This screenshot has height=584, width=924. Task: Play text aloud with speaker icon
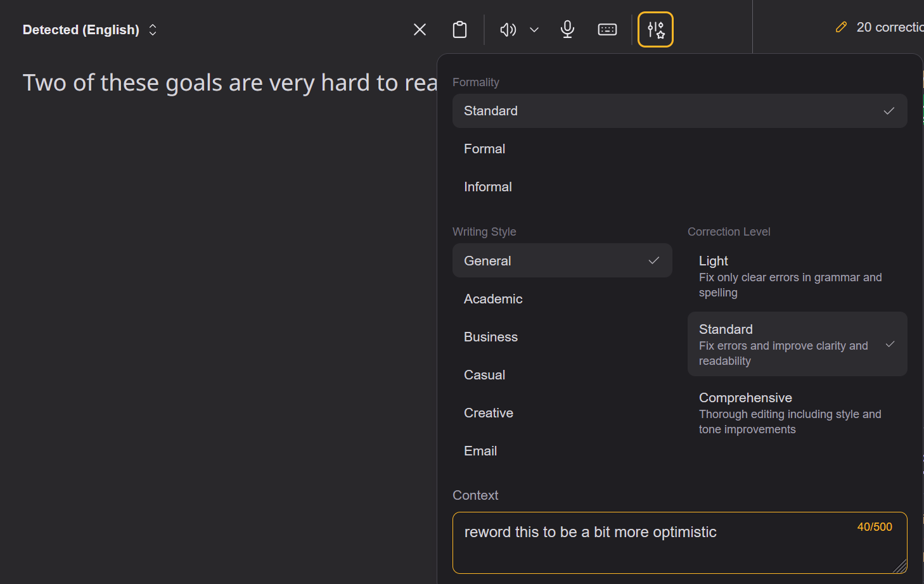point(508,30)
